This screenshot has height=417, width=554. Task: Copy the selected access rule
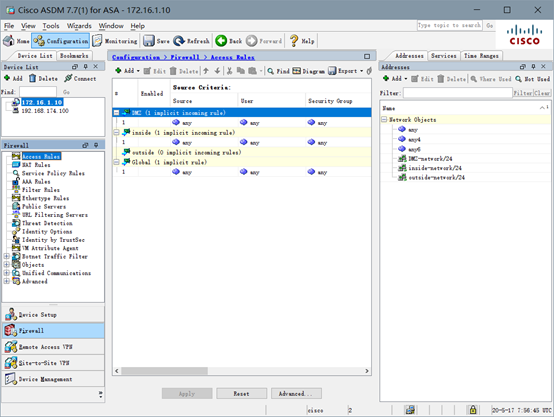(x=241, y=71)
